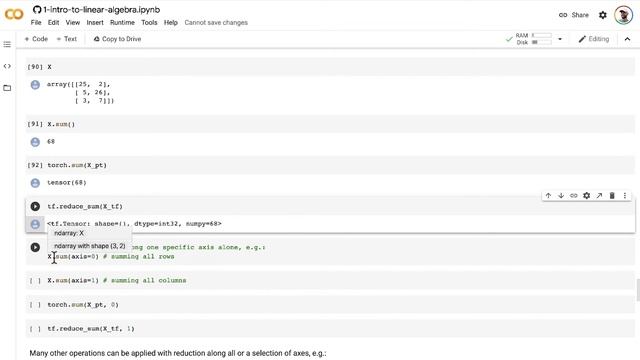This screenshot has width=640, height=360.
Task: Collapse the header with chevron up
Action: pyautogui.click(x=627, y=39)
